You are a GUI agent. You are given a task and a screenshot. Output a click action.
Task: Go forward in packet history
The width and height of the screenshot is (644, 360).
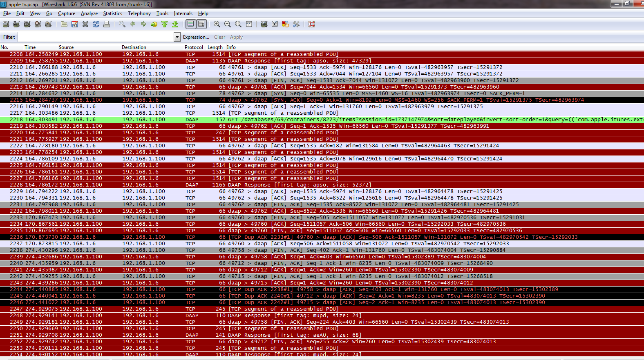click(x=143, y=24)
